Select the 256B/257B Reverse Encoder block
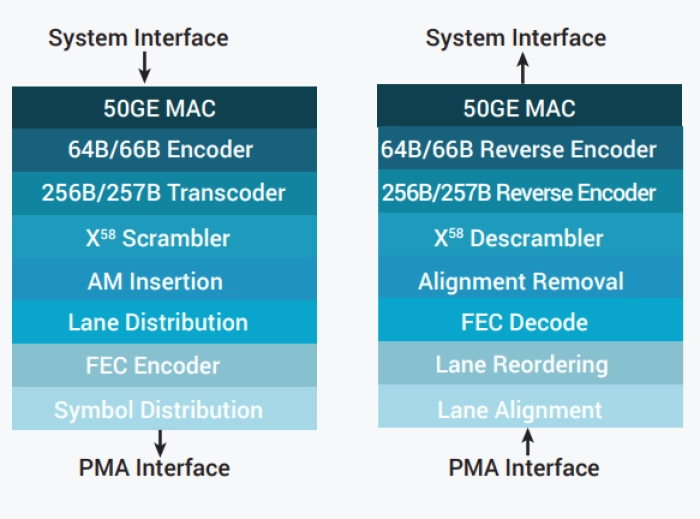The height and width of the screenshot is (519, 700). (x=530, y=191)
